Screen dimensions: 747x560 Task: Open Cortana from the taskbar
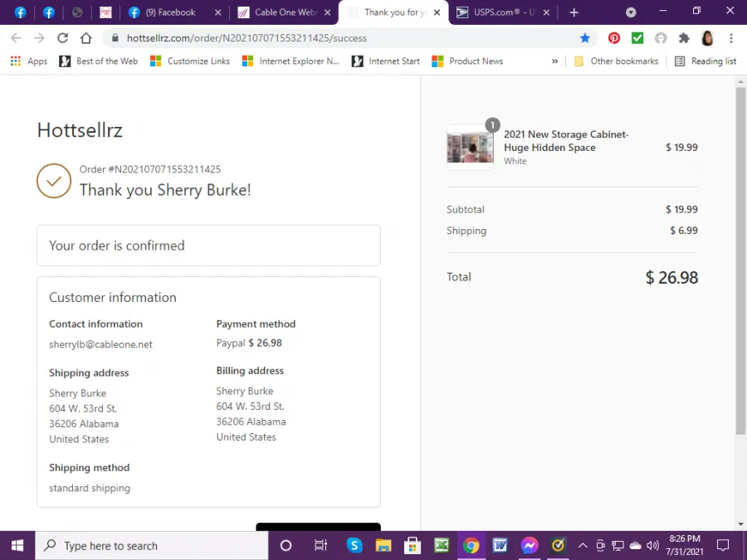pyautogui.click(x=286, y=546)
